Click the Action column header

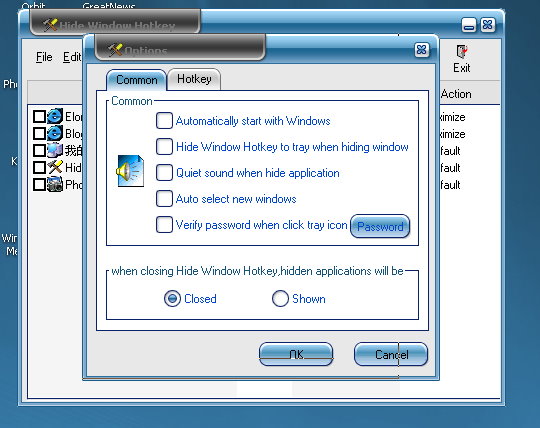456,94
